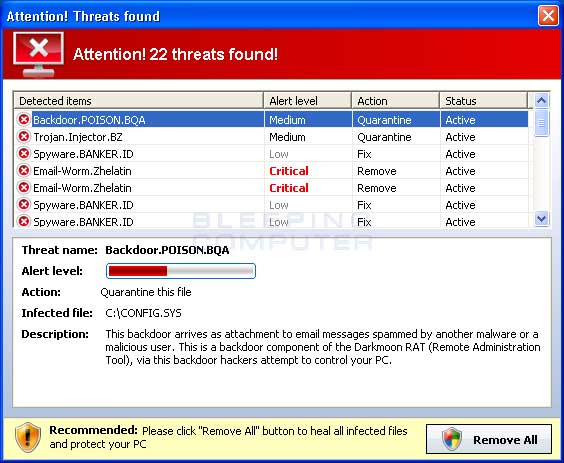Click the red monitor error icon in banner
Viewport: 564px width, 463px height.
[x=38, y=54]
